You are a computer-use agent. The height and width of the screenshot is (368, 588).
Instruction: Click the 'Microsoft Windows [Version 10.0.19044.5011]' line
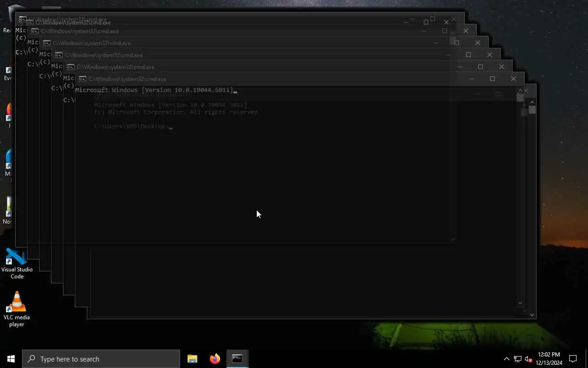154,90
